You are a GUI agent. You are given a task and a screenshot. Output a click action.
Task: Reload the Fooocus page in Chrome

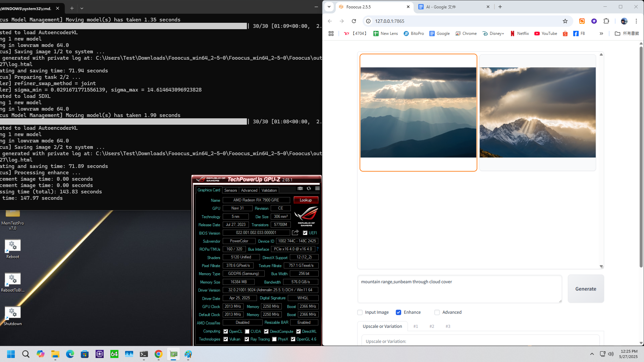tap(354, 21)
